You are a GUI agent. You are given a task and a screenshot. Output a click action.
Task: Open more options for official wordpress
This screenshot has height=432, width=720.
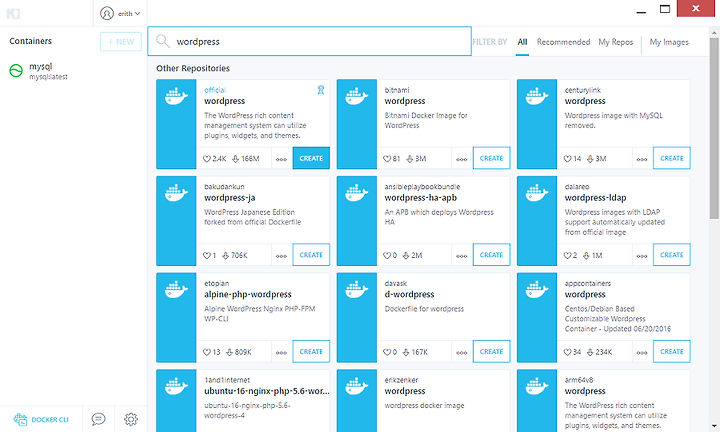pyautogui.click(x=281, y=159)
